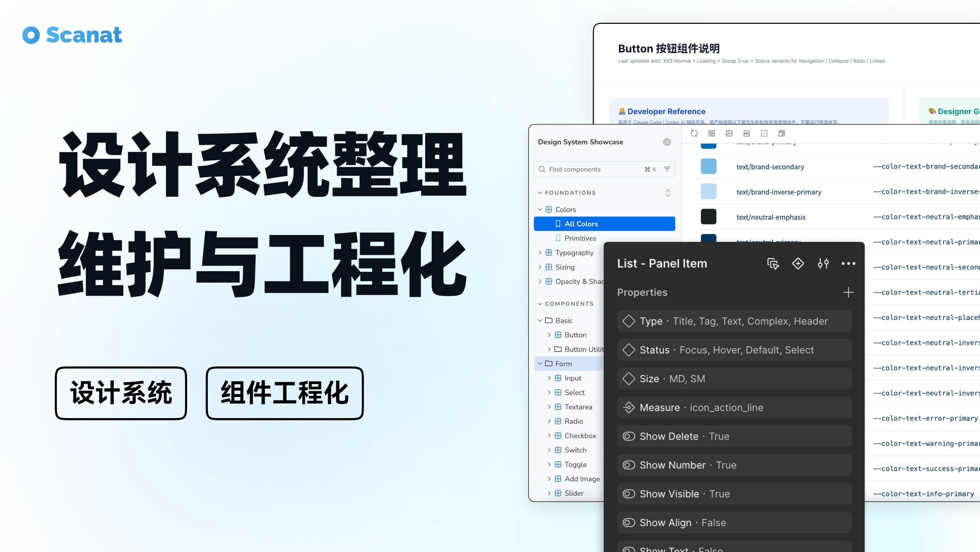The width and height of the screenshot is (980, 552).
Task: Click the --color-text-info-primary token
Action: [924, 494]
